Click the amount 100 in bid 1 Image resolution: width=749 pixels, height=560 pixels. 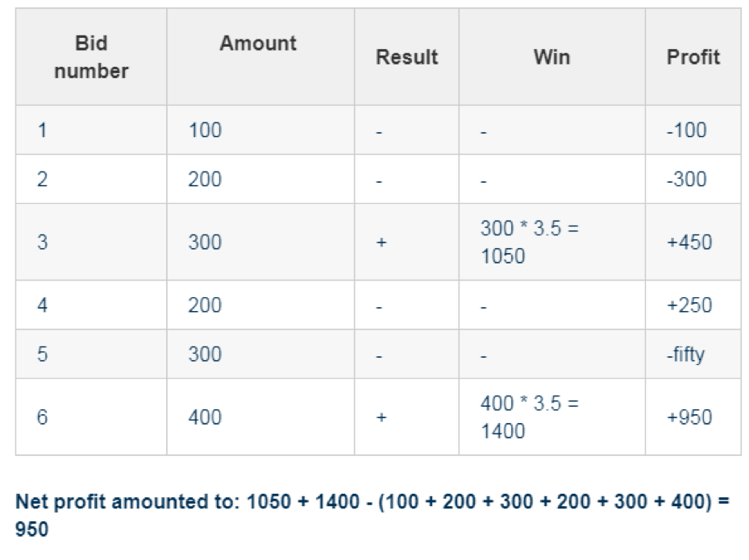(x=205, y=130)
